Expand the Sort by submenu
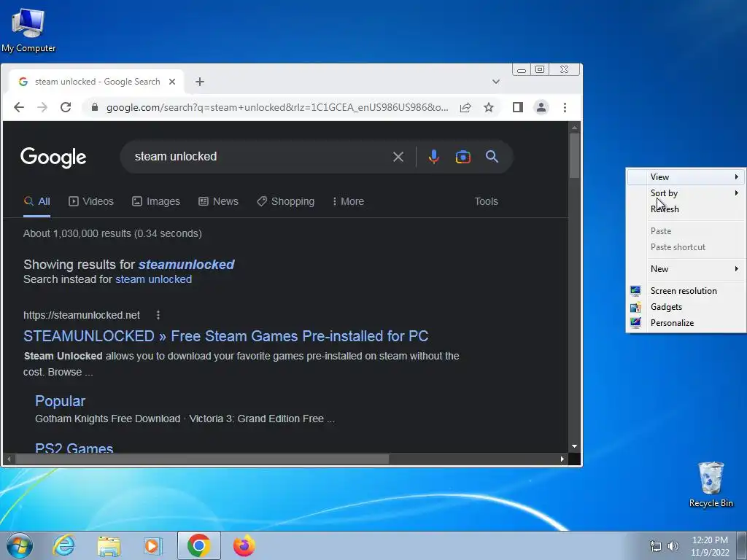Screen dimensions: 747x560 [x=686, y=192]
